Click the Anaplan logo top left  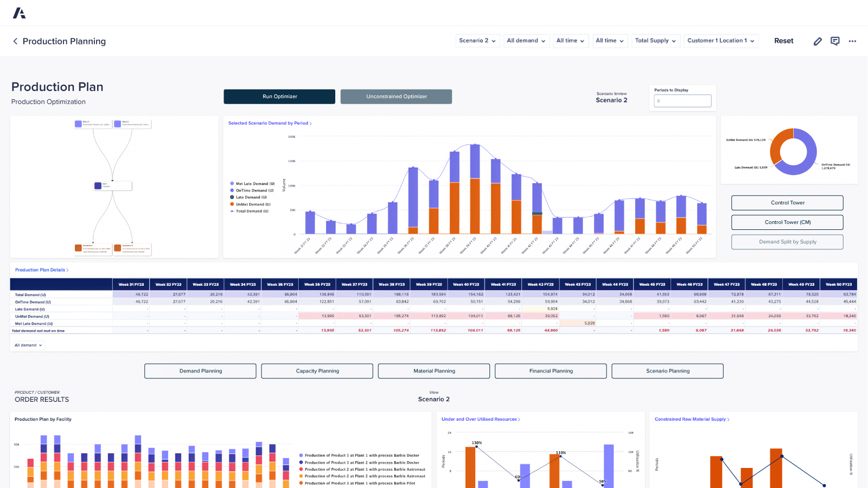(20, 12)
